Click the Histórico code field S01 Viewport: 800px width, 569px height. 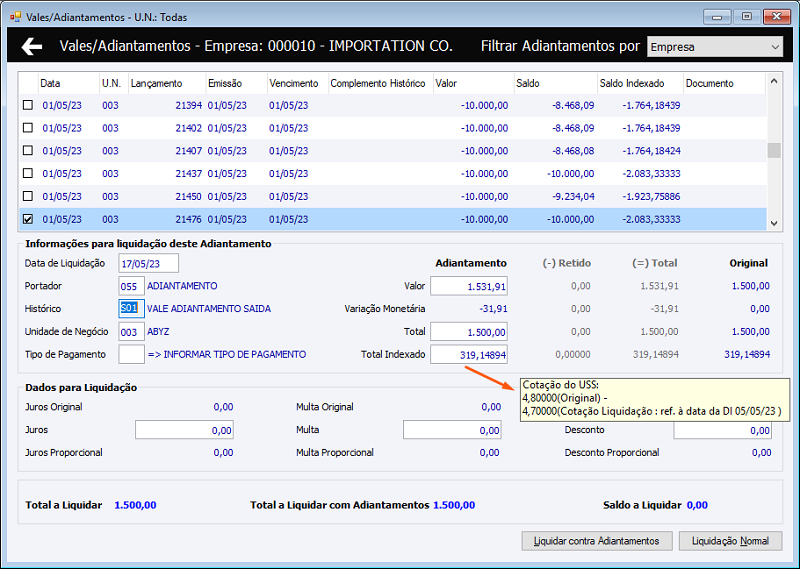click(131, 309)
